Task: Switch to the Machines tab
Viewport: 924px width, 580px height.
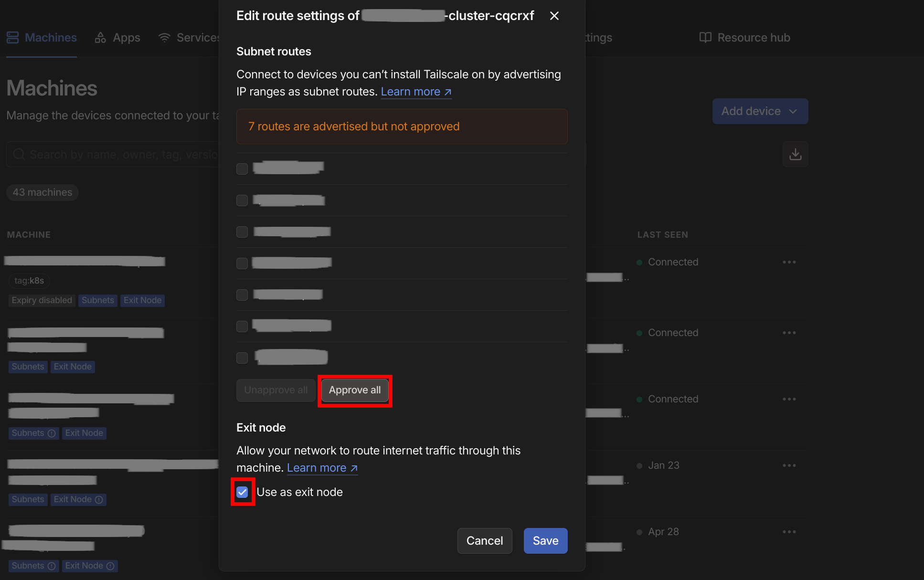Action: click(x=50, y=37)
